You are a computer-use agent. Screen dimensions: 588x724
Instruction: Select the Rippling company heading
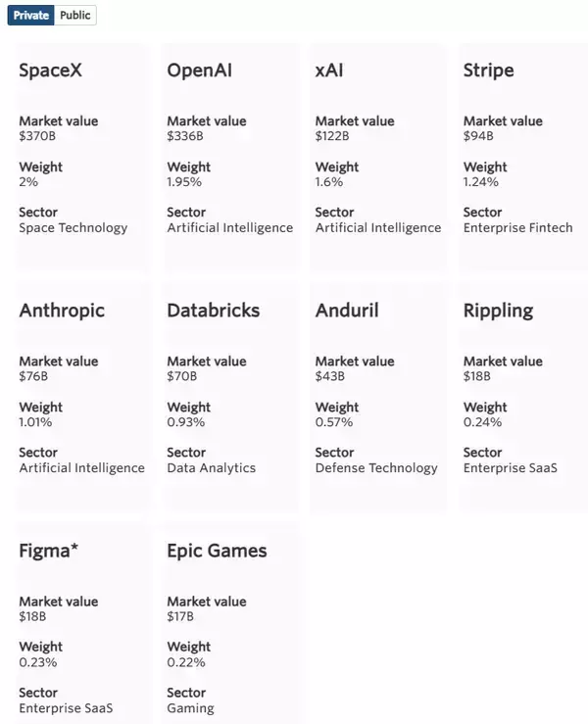click(498, 311)
